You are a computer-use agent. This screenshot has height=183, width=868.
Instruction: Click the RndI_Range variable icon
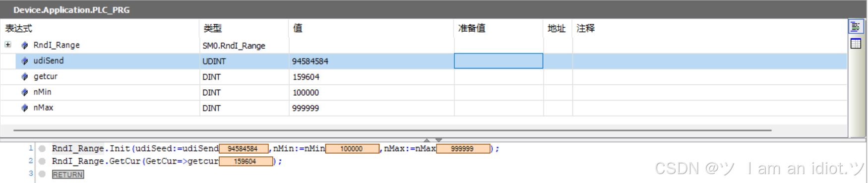[24, 45]
